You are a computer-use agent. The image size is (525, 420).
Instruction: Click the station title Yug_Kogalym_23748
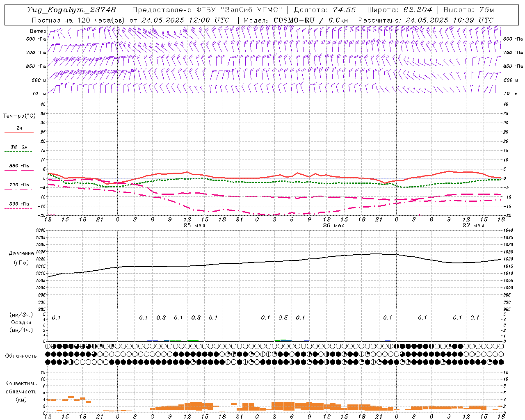coord(71,10)
